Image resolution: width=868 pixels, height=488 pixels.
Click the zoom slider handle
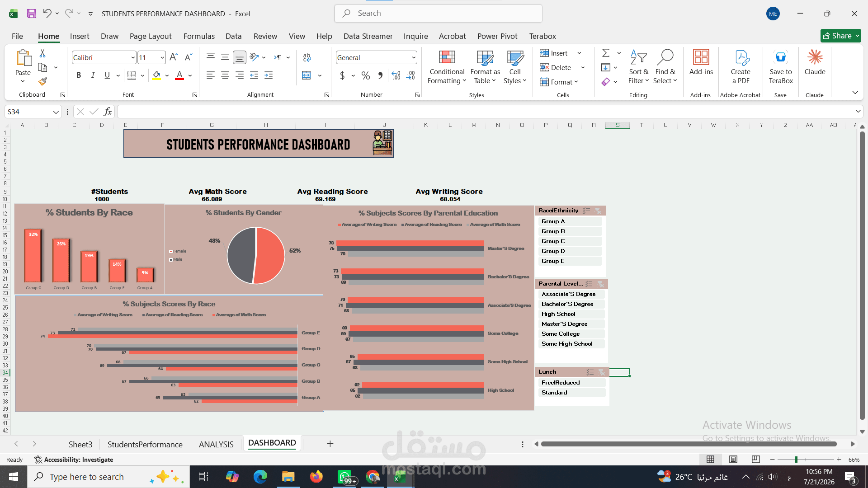[x=796, y=460]
